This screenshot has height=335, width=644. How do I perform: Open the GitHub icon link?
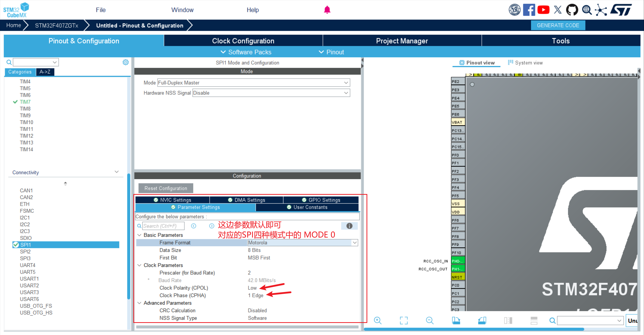click(572, 10)
